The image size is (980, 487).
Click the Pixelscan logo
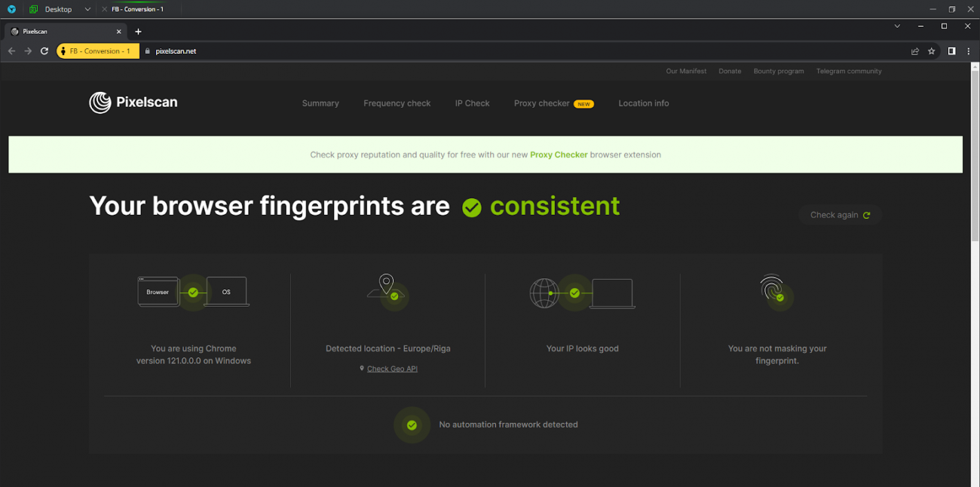[133, 102]
